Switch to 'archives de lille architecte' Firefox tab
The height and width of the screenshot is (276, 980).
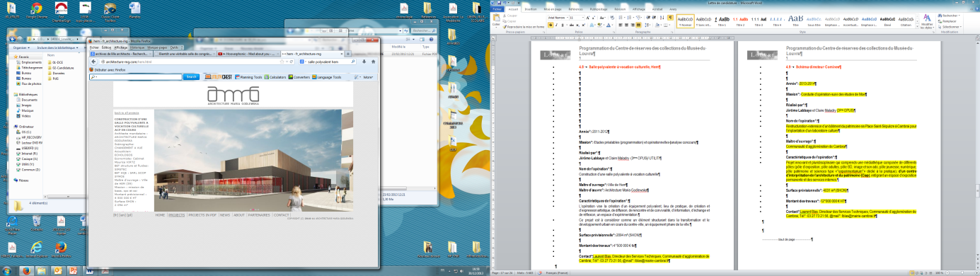tap(121, 54)
